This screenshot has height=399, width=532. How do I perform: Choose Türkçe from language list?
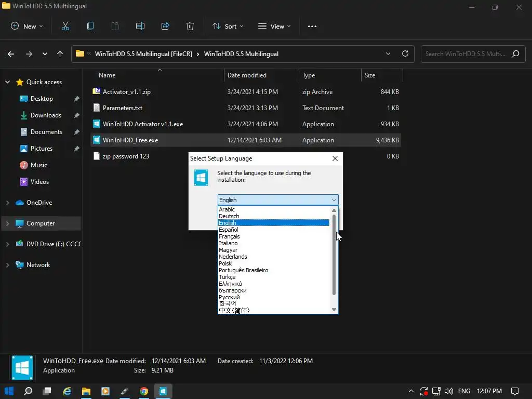pos(273,277)
